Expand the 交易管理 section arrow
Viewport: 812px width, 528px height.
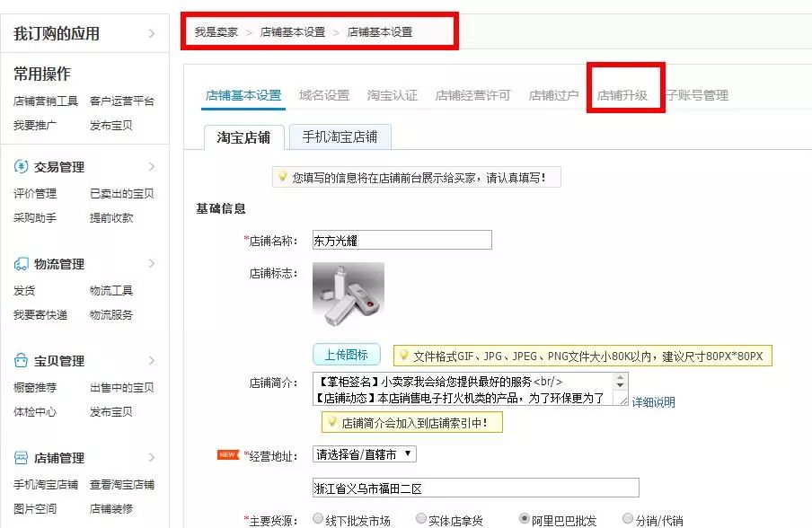(152, 167)
